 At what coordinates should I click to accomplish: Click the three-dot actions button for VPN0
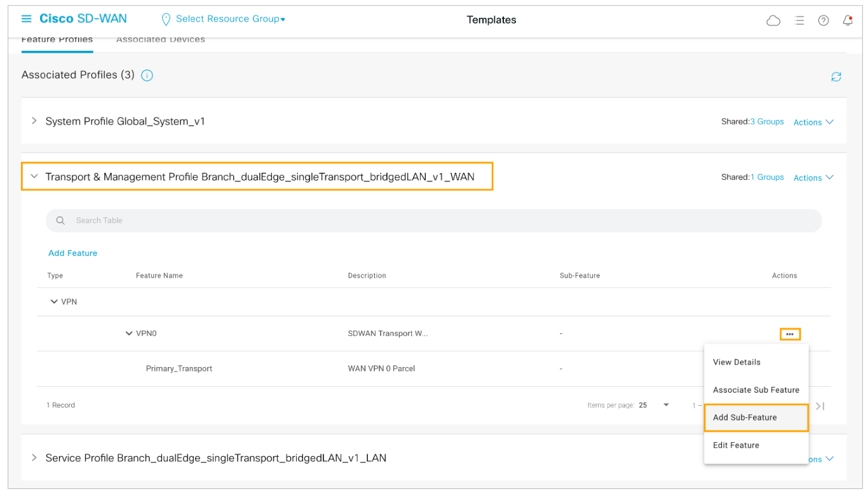pyautogui.click(x=790, y=334)
